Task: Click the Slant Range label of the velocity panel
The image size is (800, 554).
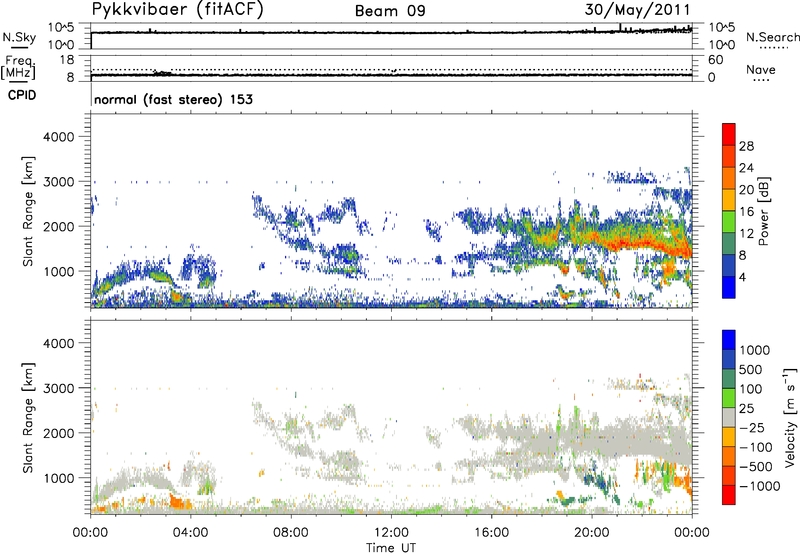Action: click(x=28, y=417)
